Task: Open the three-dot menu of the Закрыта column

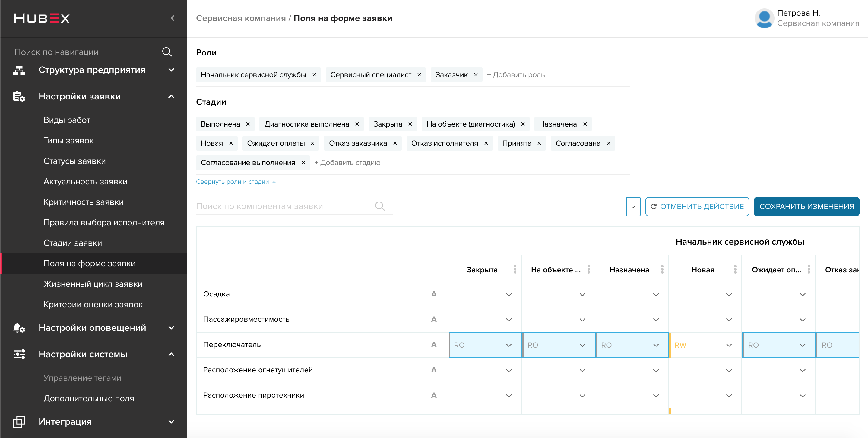Action: (x=515, y=269)
